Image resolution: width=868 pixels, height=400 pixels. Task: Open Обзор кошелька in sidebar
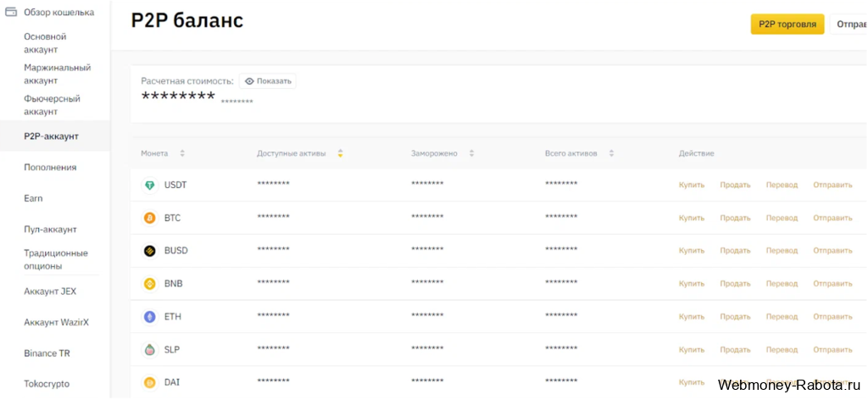pyautogui.click(x=58, y=12)
